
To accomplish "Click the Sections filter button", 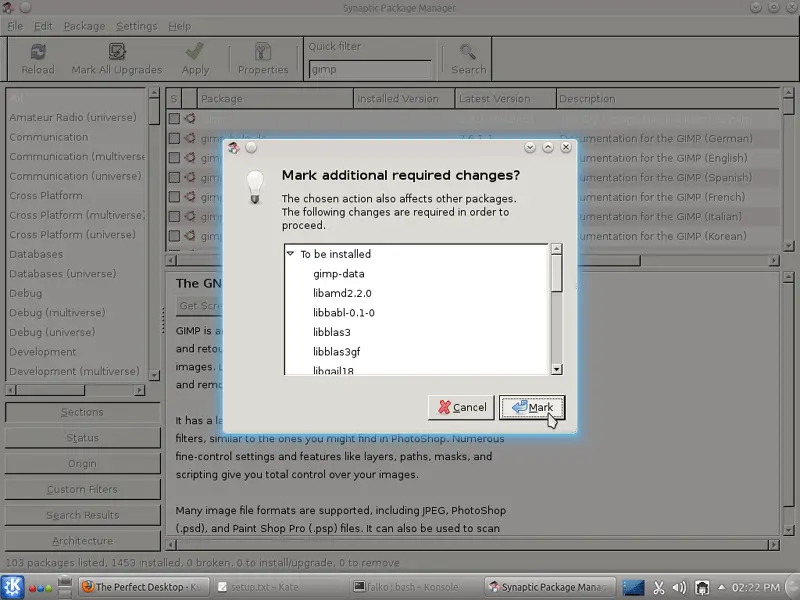I will tap(83, 412).
